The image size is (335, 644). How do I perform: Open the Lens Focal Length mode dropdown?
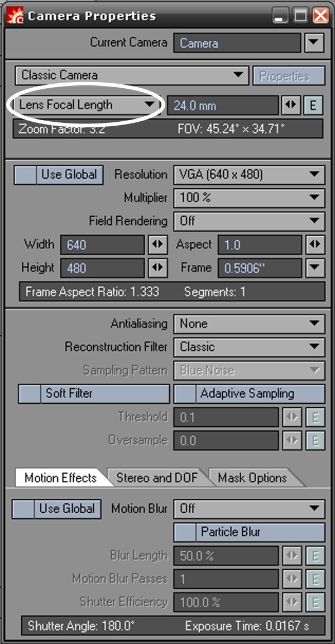[87, 104]
